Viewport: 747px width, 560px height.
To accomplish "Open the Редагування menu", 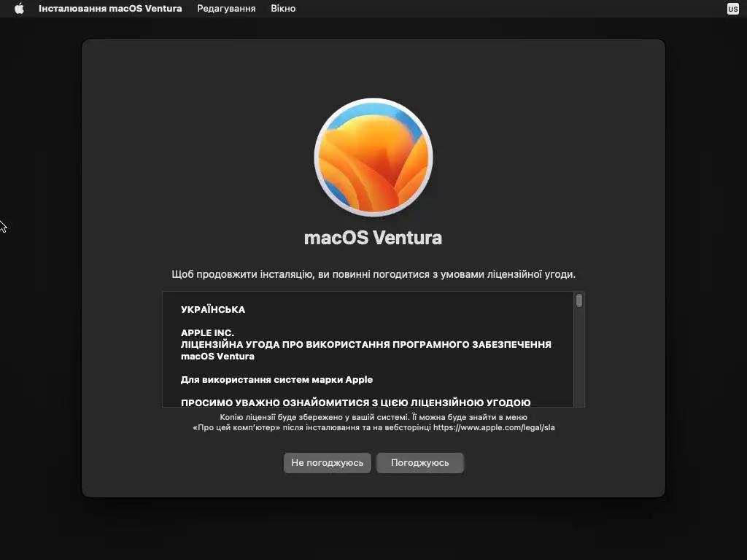I will [226, 9].
